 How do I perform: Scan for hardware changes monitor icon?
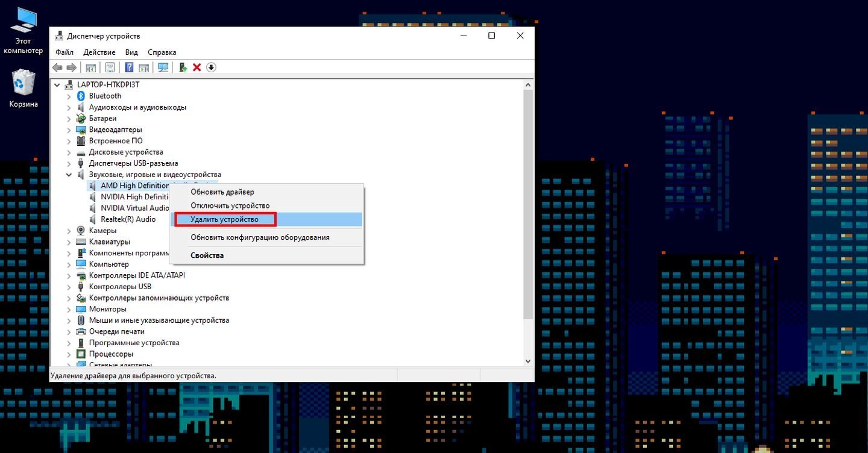pyautogui.click(x=163, y=67)
